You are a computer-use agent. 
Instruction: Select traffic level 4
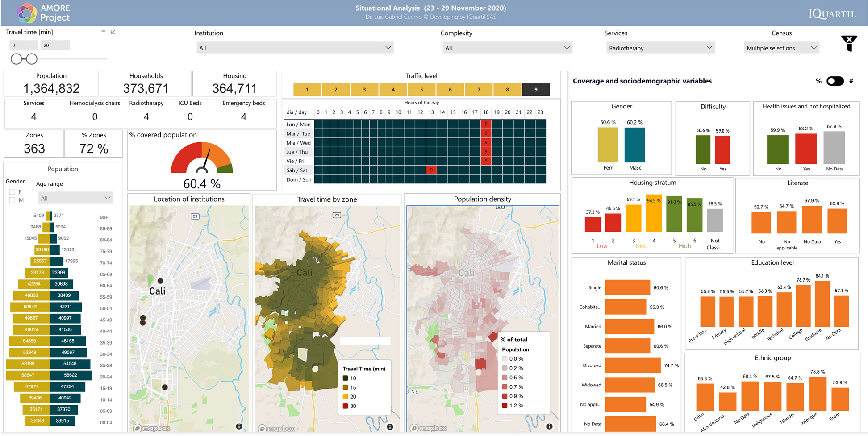point(393,90)
